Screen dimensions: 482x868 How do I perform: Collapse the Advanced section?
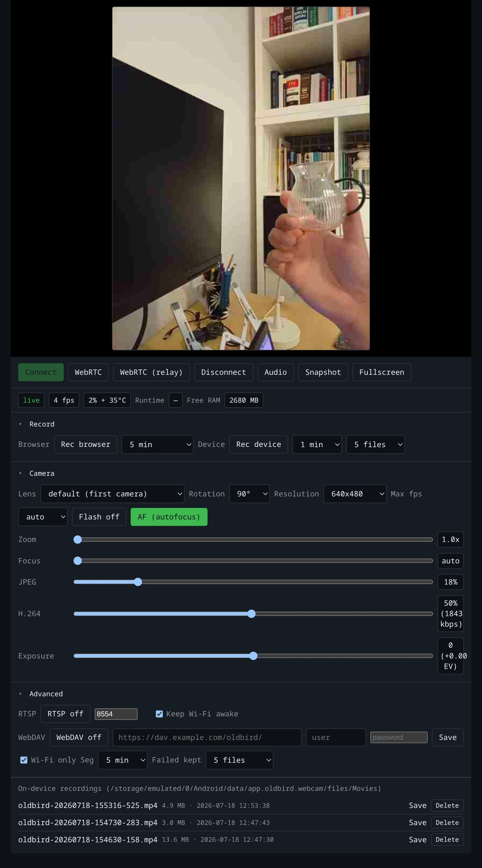(x=41, y=694)
